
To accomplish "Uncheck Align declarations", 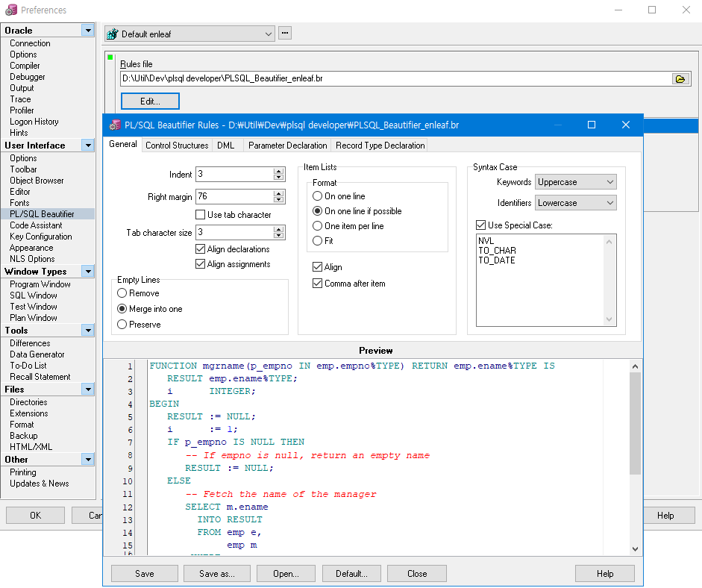I will point(200,248).
